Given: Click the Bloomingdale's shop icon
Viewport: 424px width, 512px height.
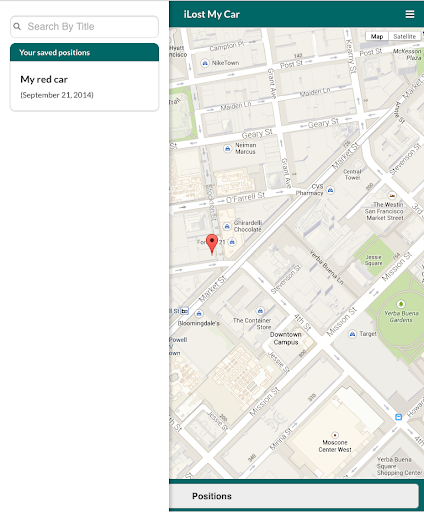Looking at the screenshot, I should click(x=199, y=313).
